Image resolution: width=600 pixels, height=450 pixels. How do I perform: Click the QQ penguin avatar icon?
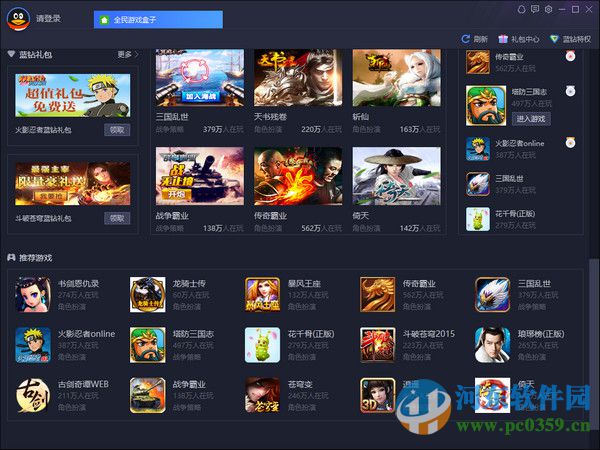18,19
